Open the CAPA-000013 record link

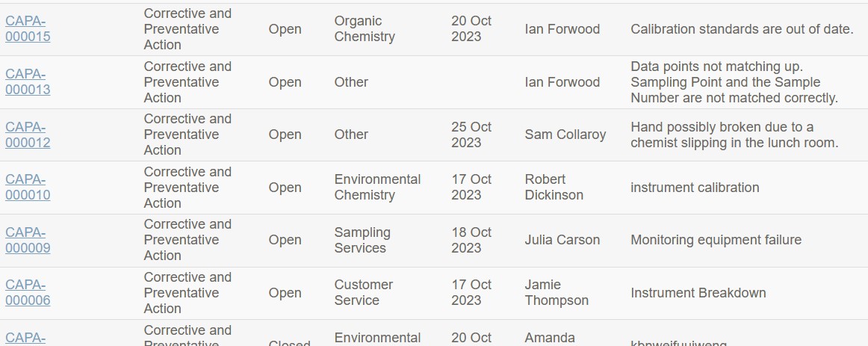point(28,82)
